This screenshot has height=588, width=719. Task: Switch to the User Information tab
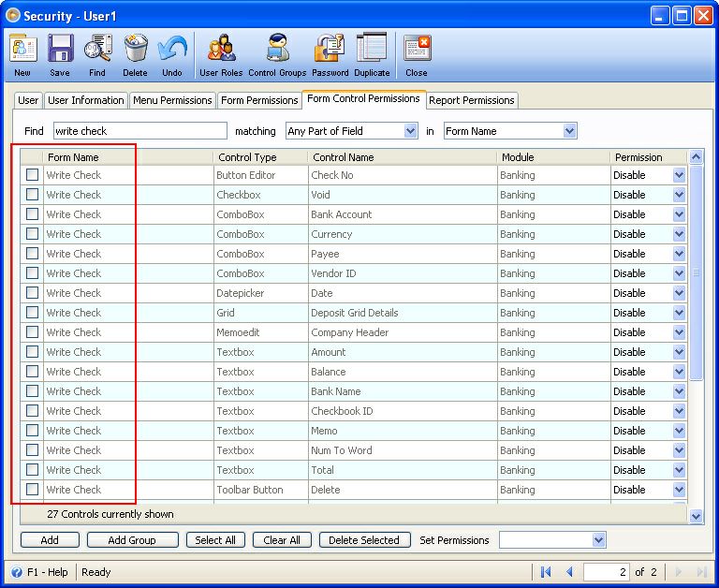86,100
